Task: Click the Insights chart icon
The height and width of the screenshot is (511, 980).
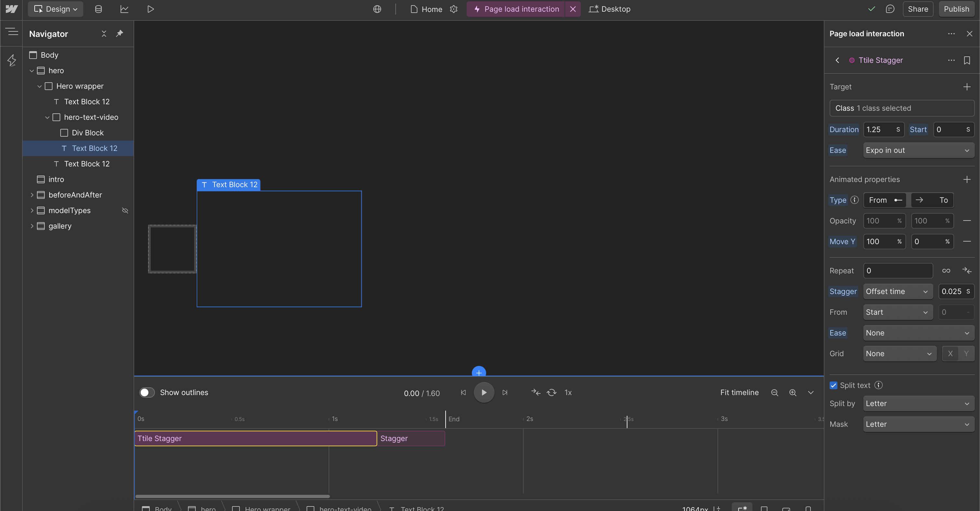Action: pos(124,9)
